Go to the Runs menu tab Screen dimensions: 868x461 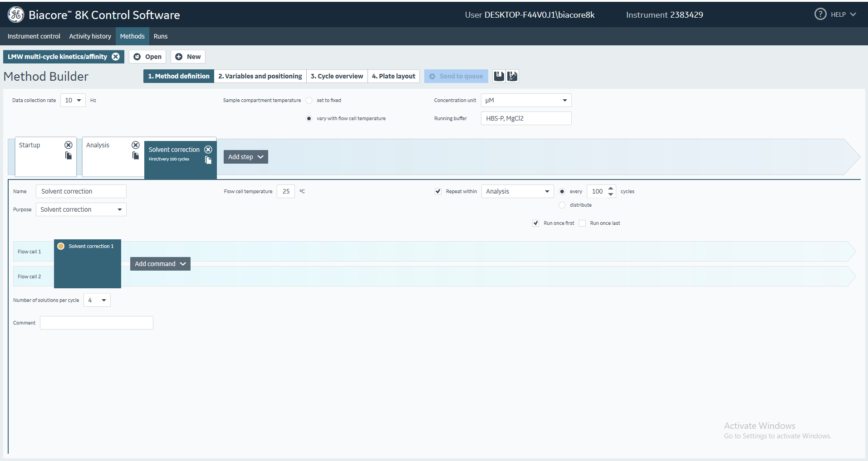(x=160, y=36)
